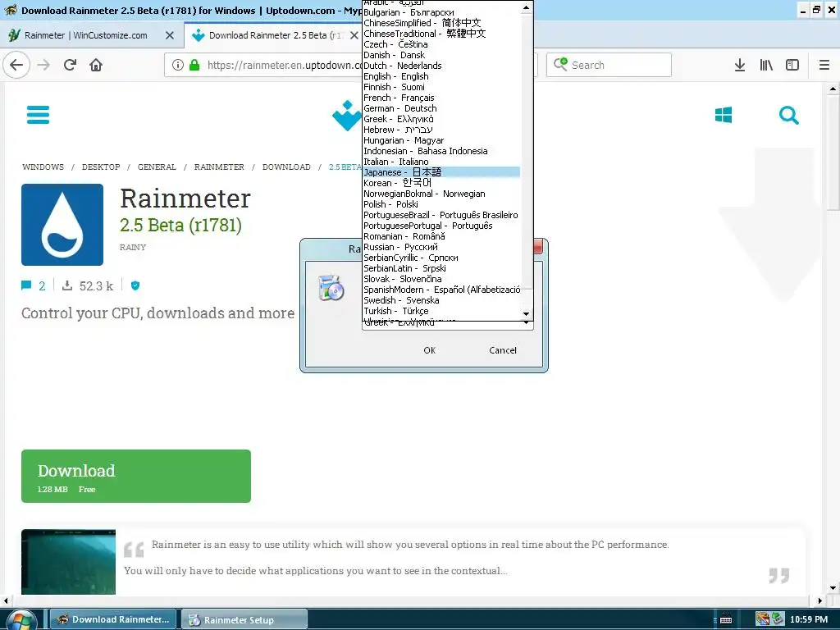Choose PortugueseBrazil language entry
The width and height of the screenshot is (840, 630).
(x=441, y=215)
